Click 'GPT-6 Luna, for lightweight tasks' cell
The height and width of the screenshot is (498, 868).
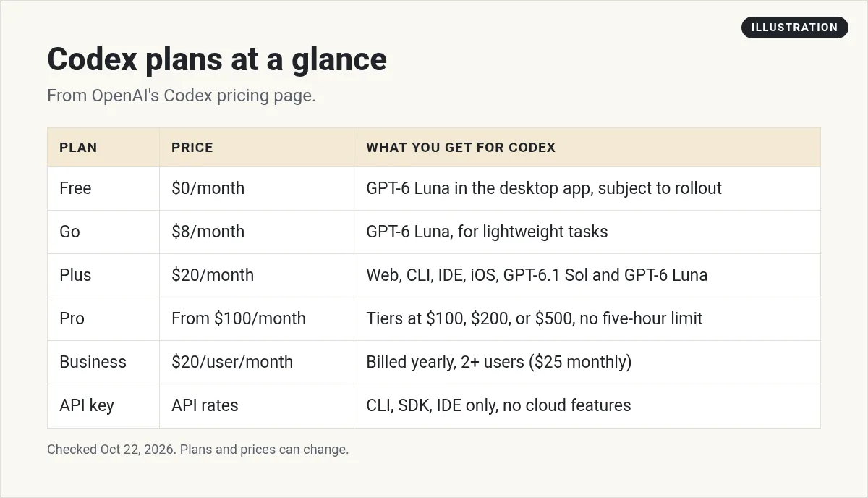587,232
